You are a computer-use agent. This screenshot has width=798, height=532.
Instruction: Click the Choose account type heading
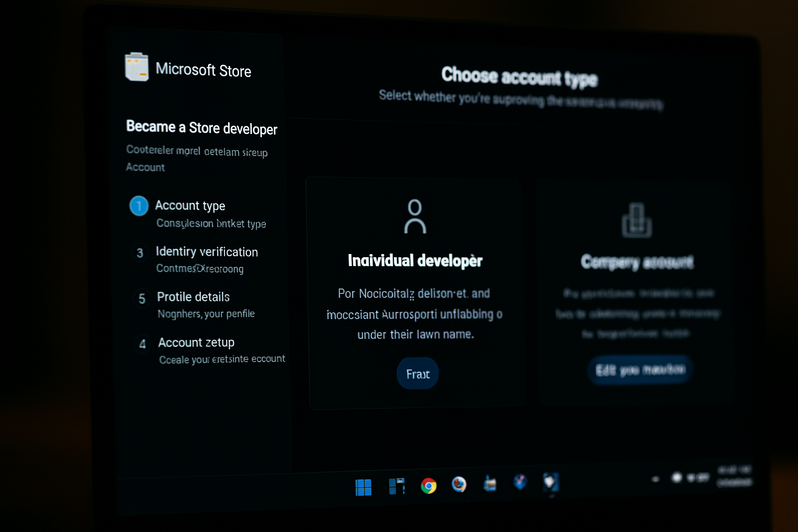coord(520,77)
